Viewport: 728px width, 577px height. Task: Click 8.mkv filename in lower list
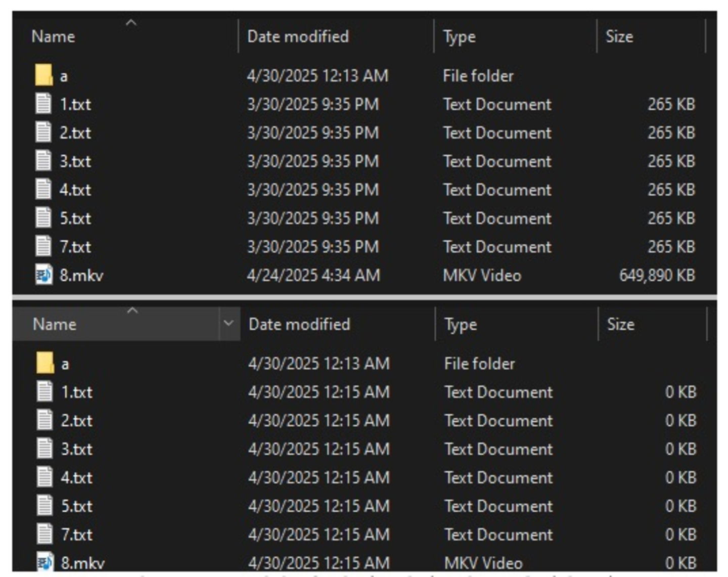tap(83, 563)
